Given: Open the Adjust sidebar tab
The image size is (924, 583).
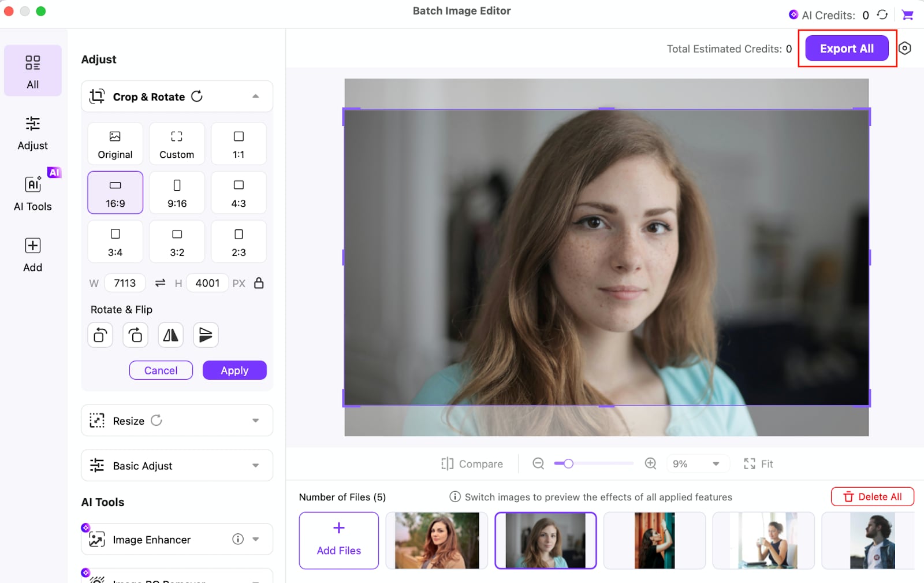Looking at the screenshot, I should coord(33,133).
